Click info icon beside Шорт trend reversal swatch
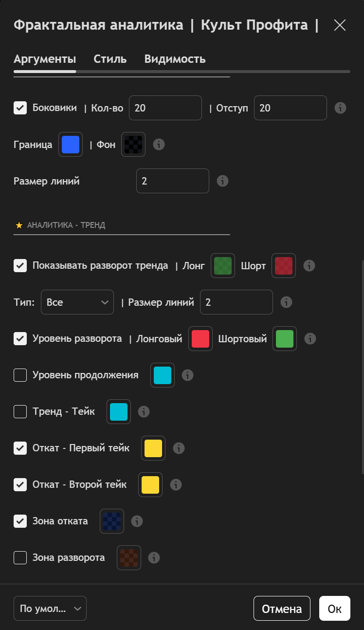The width and height of the screenshot is (364, 630). (x=309, y=265)
